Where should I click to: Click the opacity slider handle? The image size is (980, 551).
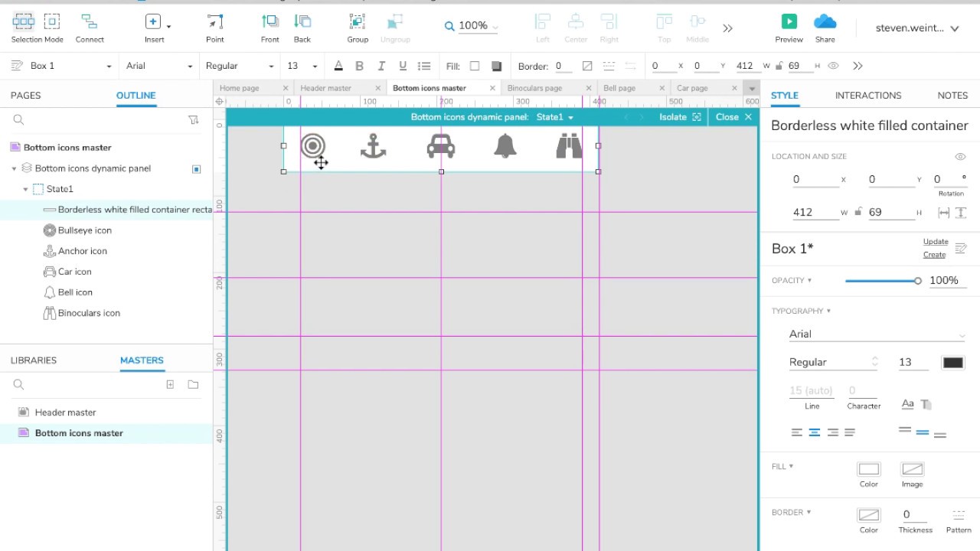point(917,281)
